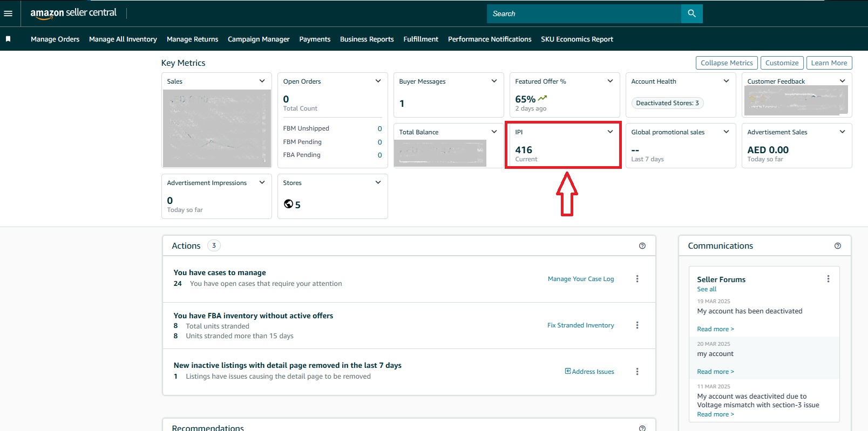Open SKU Economics Report menu item

tap(577, 39)
